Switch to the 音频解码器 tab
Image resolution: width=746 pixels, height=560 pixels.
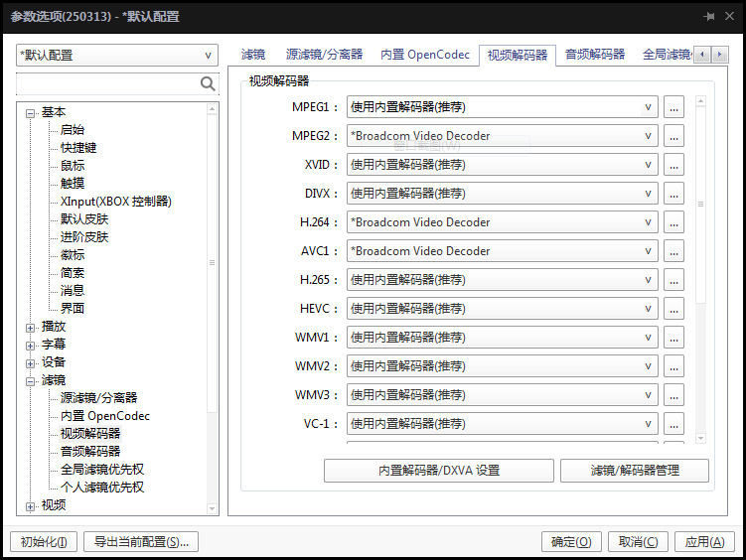click(595, 55)
